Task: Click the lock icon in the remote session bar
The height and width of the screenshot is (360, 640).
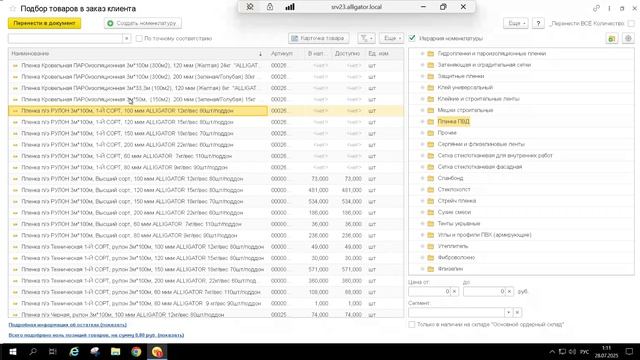Action: click(270, 7)
